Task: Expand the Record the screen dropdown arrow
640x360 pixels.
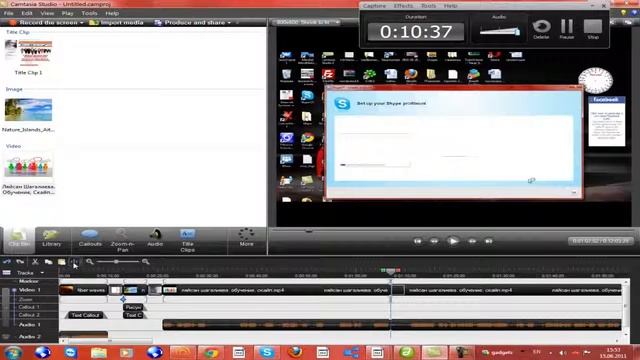Action: point(82,22)
